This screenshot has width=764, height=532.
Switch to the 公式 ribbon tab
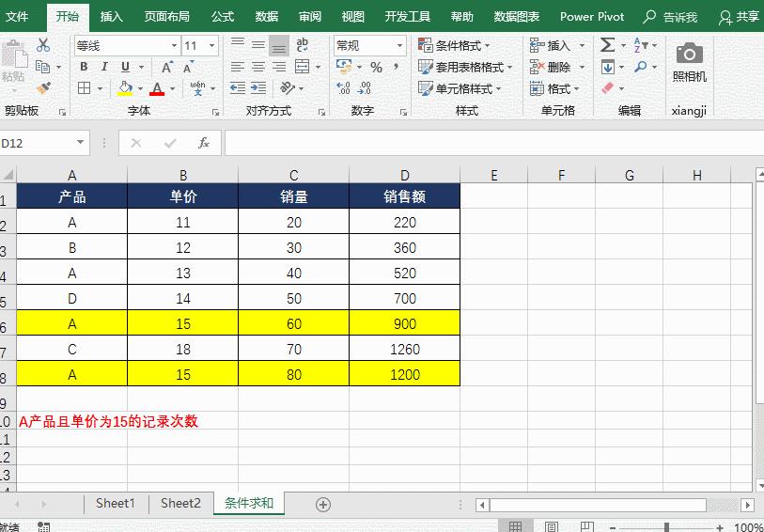tap(223, 17)
